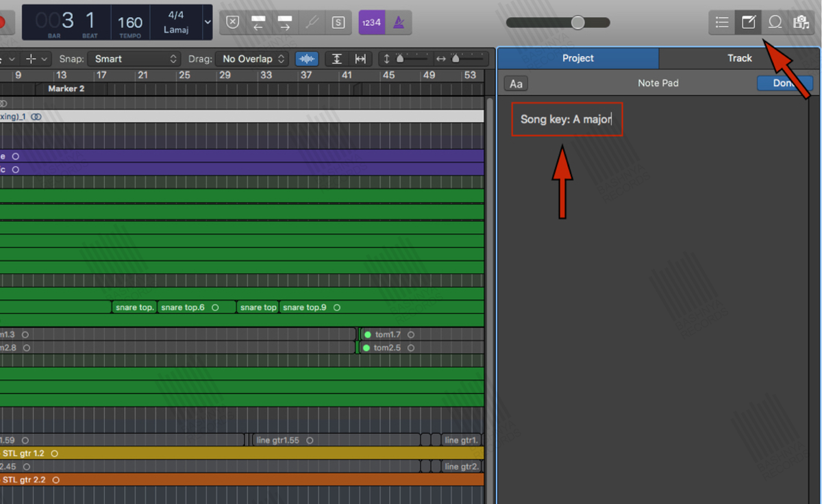The height and width of the screenshot is (504, 822).
Task: Click the Lamaj key signature display
Action: (175, 30)
